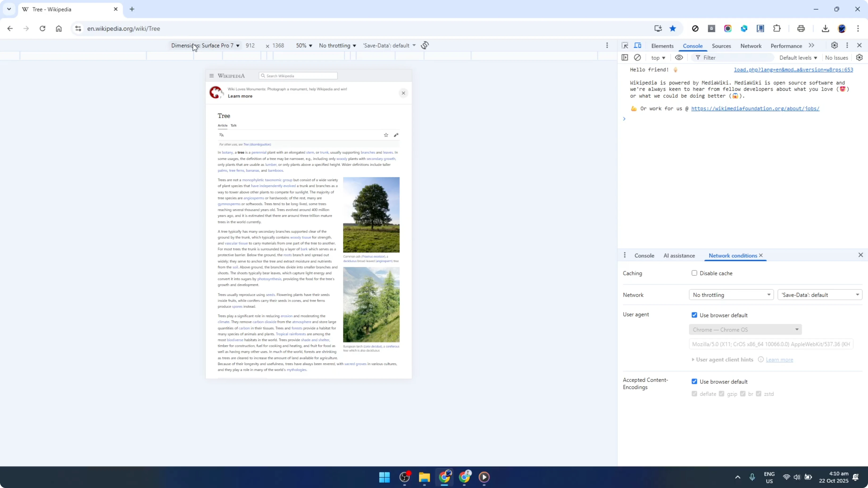Image resolution: width=868 pixels, height=488 pixels.
Task: Uncheck Use browser default for User agent
Action: click(694, 314)
